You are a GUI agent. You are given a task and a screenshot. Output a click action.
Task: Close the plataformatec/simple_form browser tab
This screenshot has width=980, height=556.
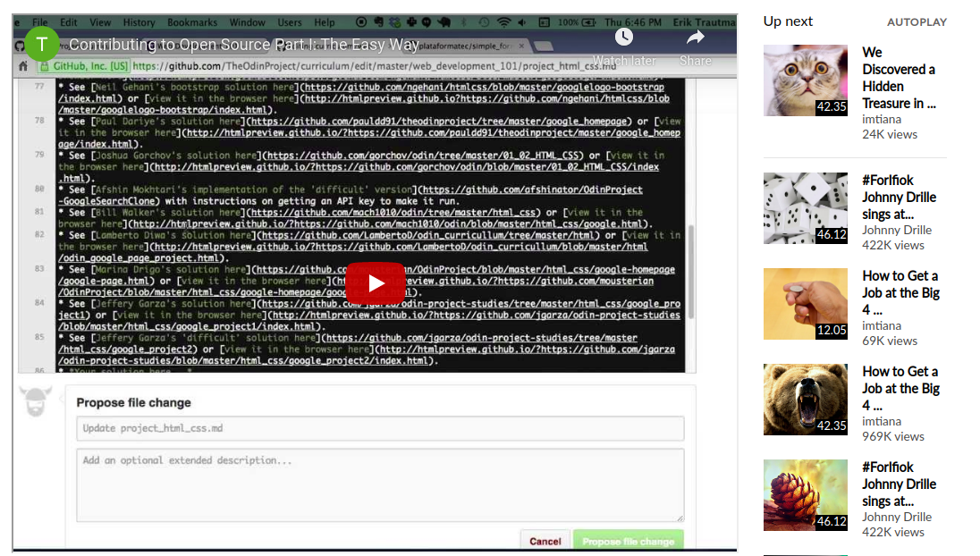(x=521, y=46)
